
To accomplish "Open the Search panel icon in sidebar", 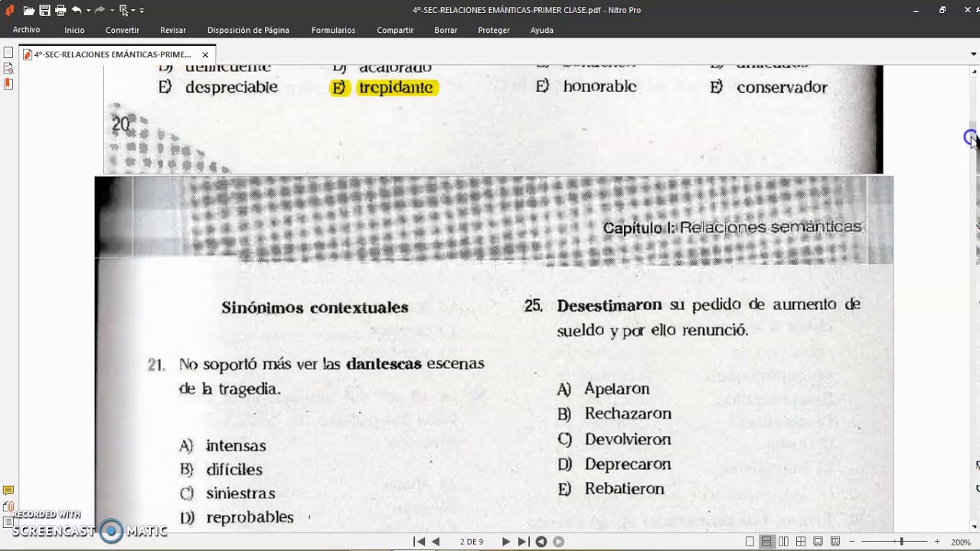I will point(8,69).
